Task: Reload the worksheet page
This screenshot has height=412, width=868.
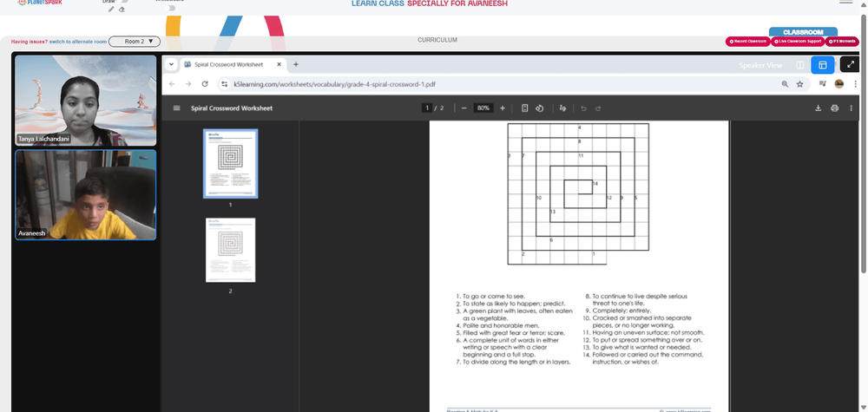Action: (205, 84)
